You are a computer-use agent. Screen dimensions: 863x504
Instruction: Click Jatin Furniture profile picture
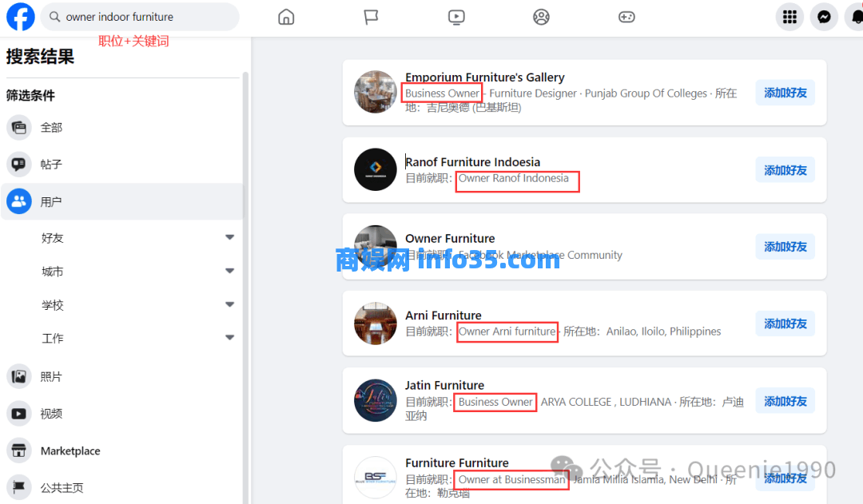point(376,400)
